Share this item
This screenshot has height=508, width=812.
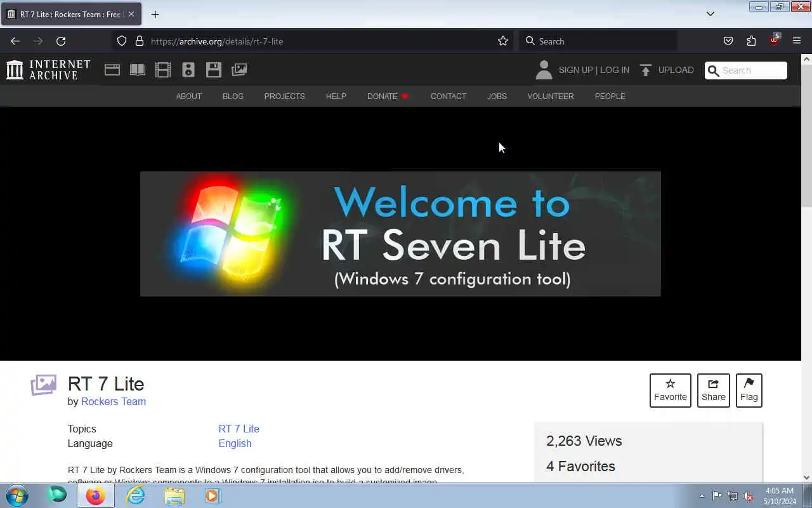[714, 391]
